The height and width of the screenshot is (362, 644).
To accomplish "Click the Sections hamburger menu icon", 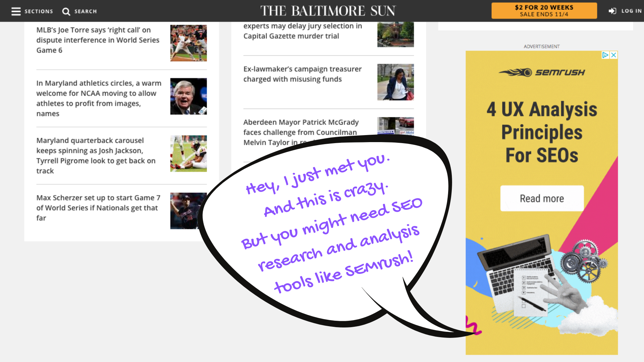I will pos(15,11).
